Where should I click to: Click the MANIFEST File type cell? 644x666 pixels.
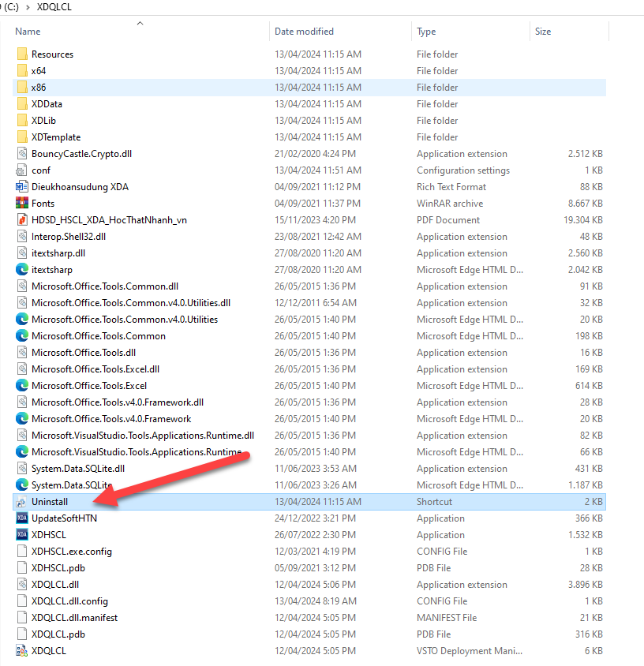[x=447, y=618]
